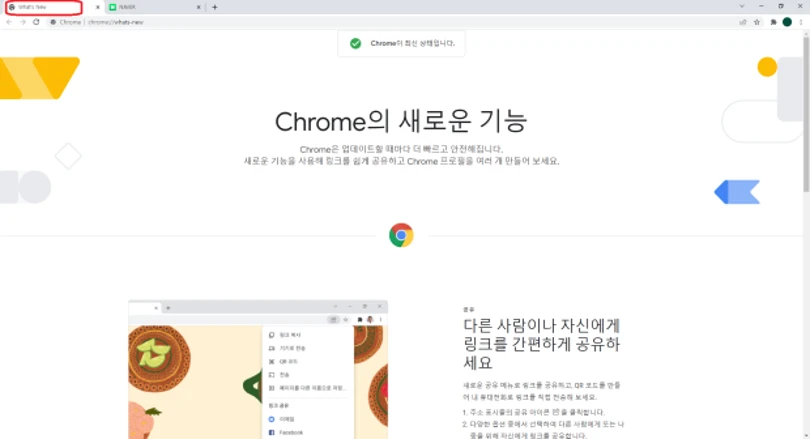Screen dimensions: 810x439
Task: Click the 'Chrome이 최신 상태입니다' message
Action: 412,43
